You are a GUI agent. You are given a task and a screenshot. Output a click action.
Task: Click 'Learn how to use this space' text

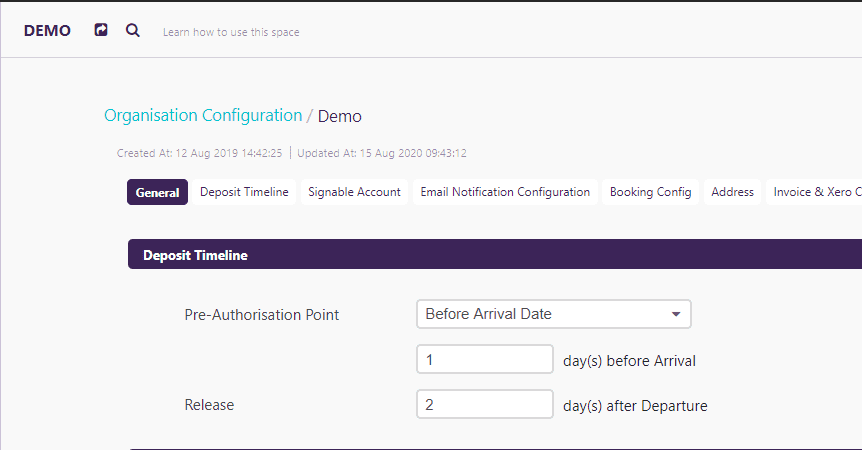[x=231, y=32]
